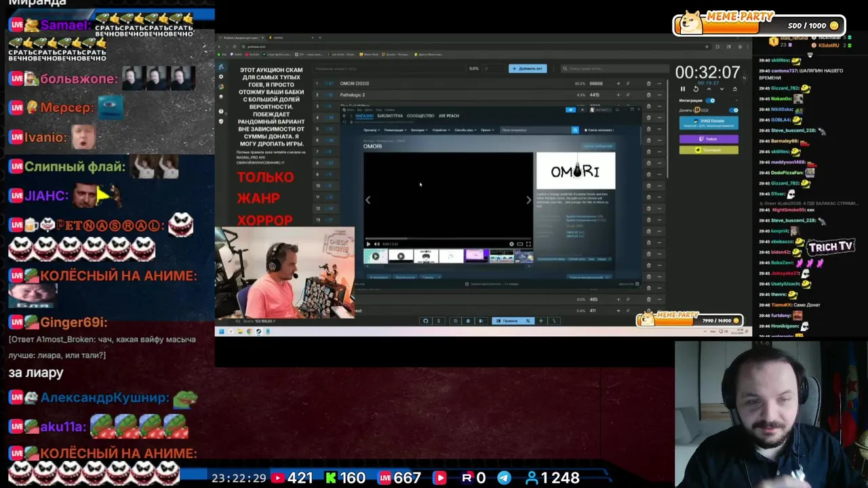Expand the Категории store dropdown
The image size is (868, 488).
point(418,129)
